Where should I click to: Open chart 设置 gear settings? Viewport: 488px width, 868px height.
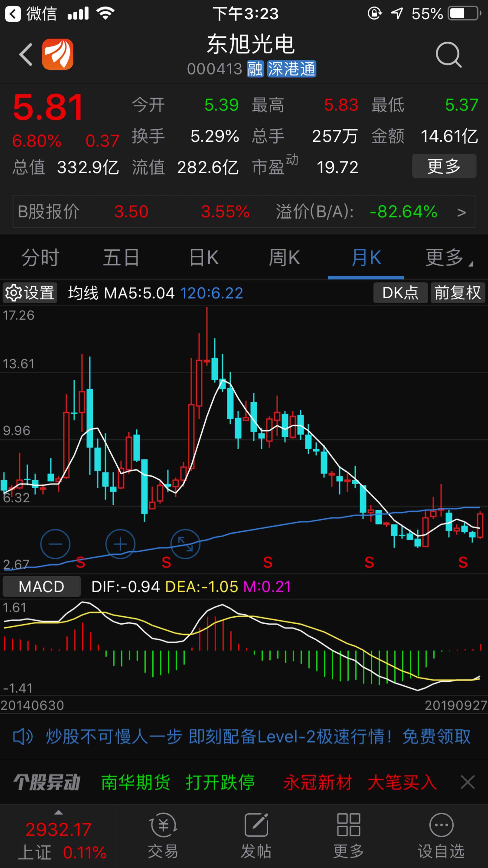click(x=30, y=293)
